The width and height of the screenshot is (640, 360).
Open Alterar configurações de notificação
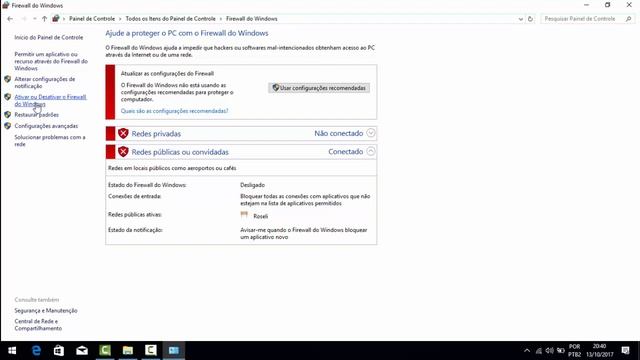point(44,82)
